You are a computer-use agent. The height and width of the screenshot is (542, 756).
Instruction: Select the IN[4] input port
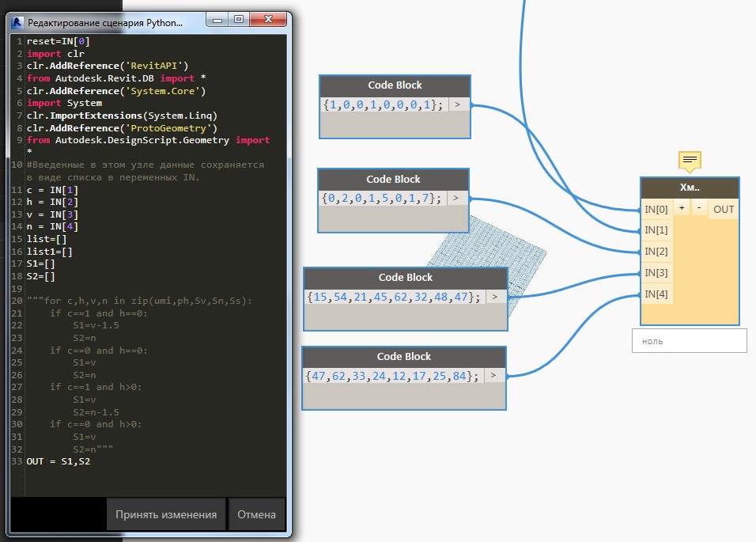tap(656, 294)
